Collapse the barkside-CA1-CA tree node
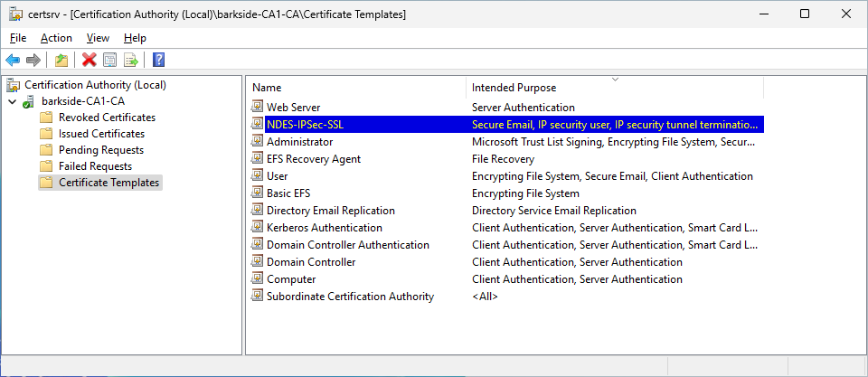Viewport: 868px width, 377px height. click(12, 101)
